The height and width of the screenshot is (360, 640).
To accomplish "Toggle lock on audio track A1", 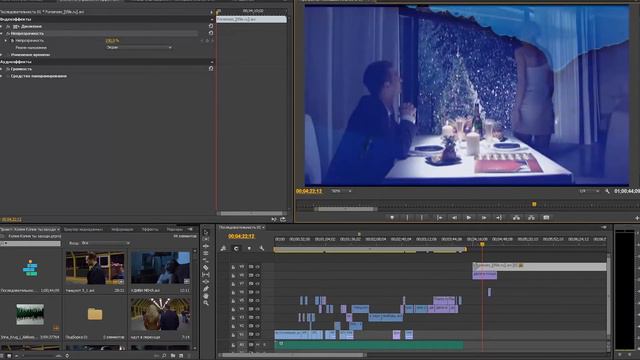I will 233,345.
